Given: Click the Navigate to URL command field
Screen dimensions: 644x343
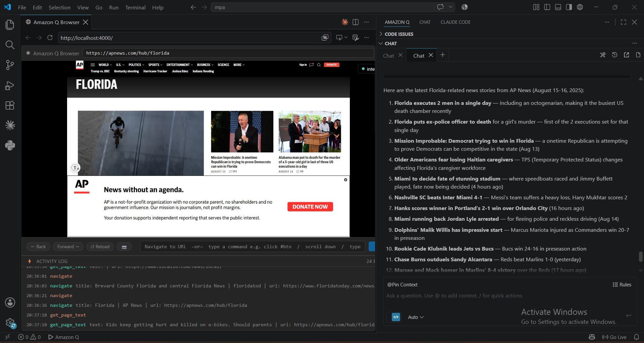Looking at the screenshot, I should 253,247.
